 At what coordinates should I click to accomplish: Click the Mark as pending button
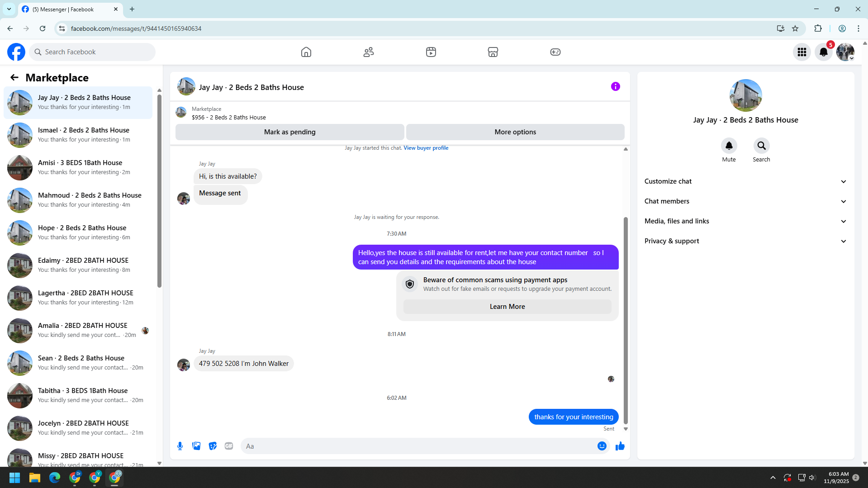(x=289, y=132)
